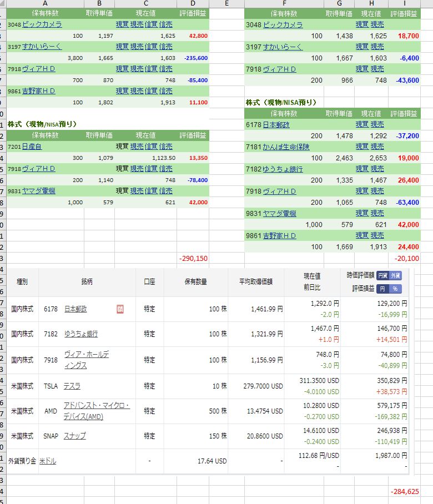Open the スナップ stock link
Viewport: 433px width, 504px height.
click(75, 436)
